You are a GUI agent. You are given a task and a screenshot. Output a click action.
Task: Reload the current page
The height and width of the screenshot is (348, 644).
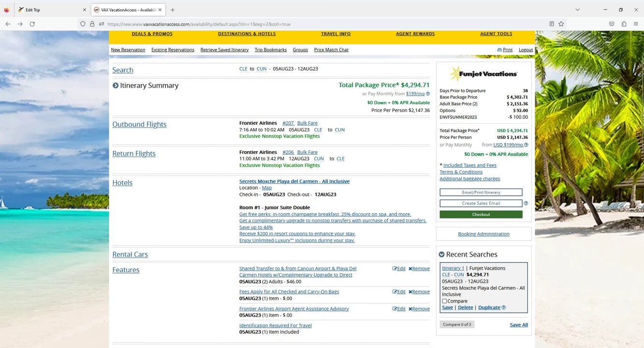(32, 24)
